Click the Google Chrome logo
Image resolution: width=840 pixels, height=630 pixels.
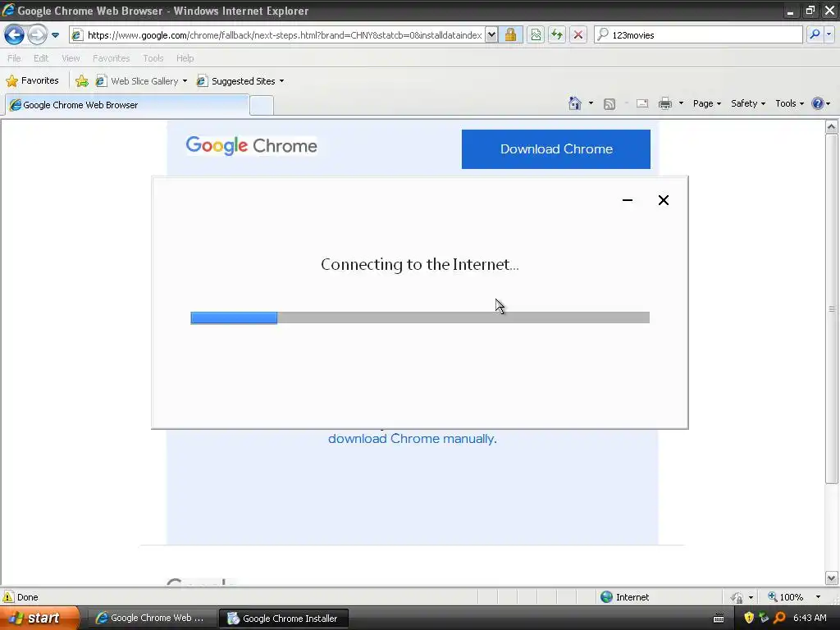pyautogui.click(x=251, y=145)
